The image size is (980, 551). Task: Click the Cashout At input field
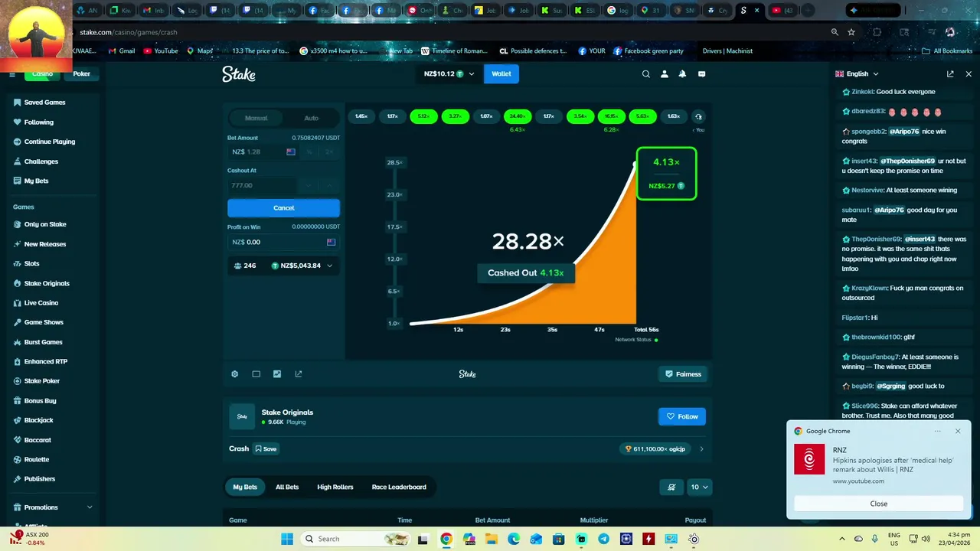[x=263, y=185]
